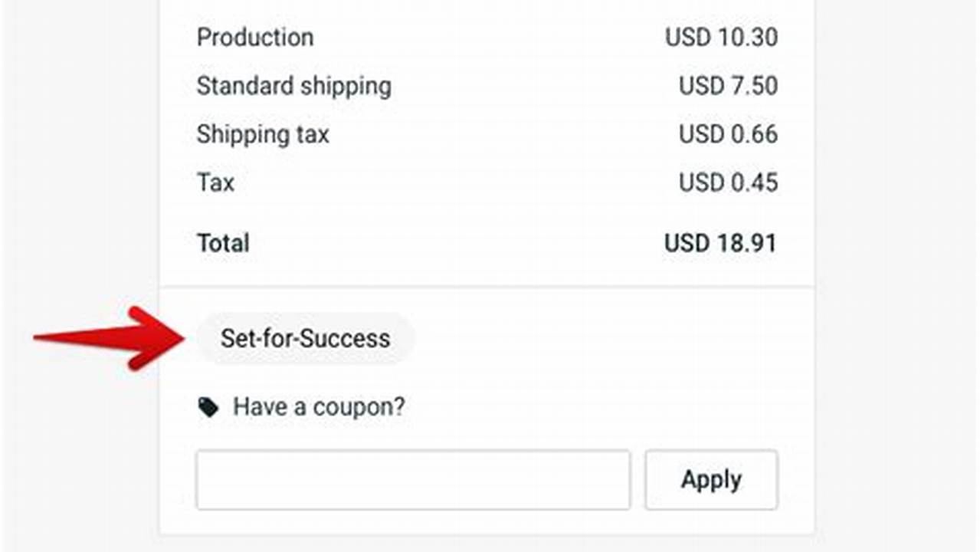Click the highlighted Set-for-Success badge background
Image resolution: width=980 pixels, height=552 pixels.
tap(304, 338)
